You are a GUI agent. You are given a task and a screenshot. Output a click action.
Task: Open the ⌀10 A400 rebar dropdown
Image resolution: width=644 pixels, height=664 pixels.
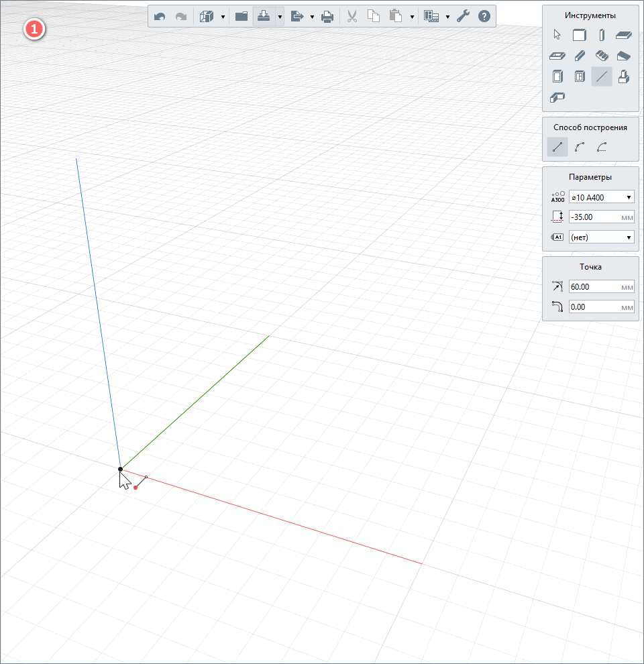tap(602, 197)
